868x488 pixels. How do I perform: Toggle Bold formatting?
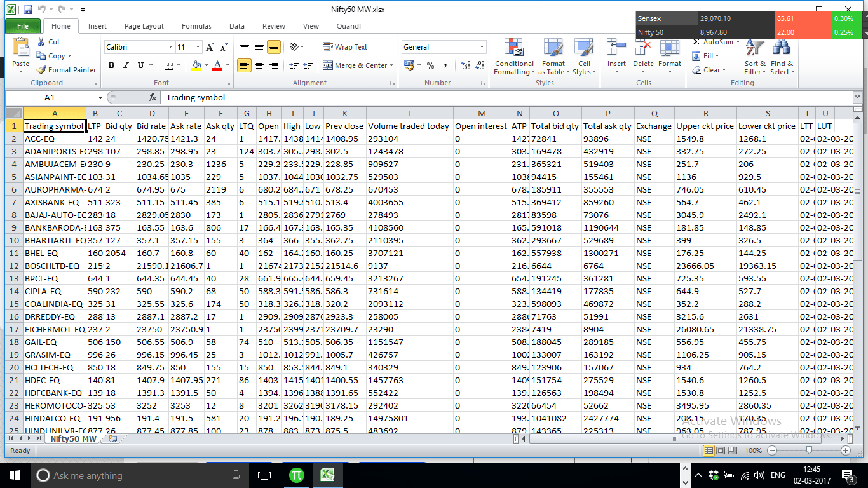[112, 65]
